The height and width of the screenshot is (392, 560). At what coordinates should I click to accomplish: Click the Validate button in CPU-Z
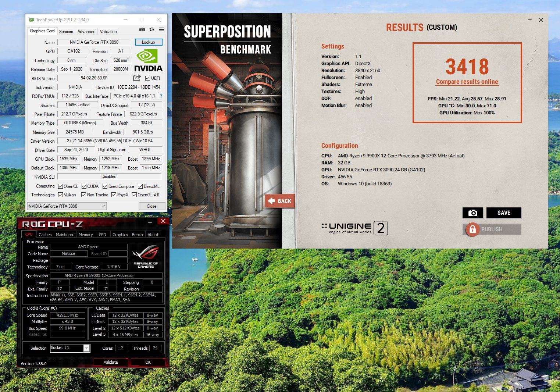111,362
